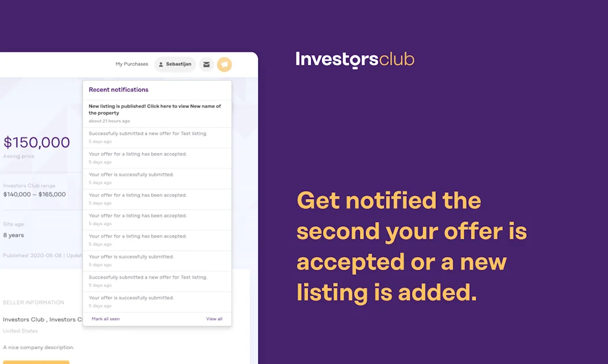Viewport: 608px width, 364px height.
Task: Click View all notifications
Action: (214, 318)
